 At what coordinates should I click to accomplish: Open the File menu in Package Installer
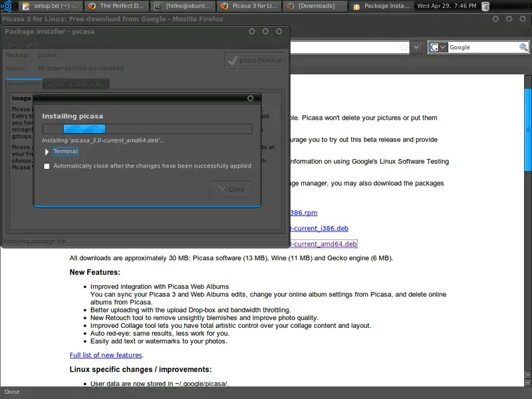[12, 44]
